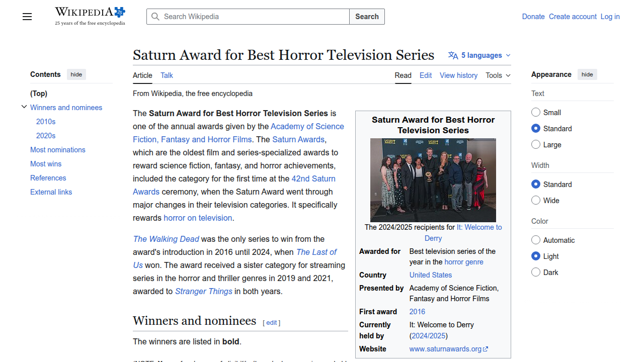Switch to the Article tab
The height and width of the screenshot is (362, 644).
click(x=142, y=75)
